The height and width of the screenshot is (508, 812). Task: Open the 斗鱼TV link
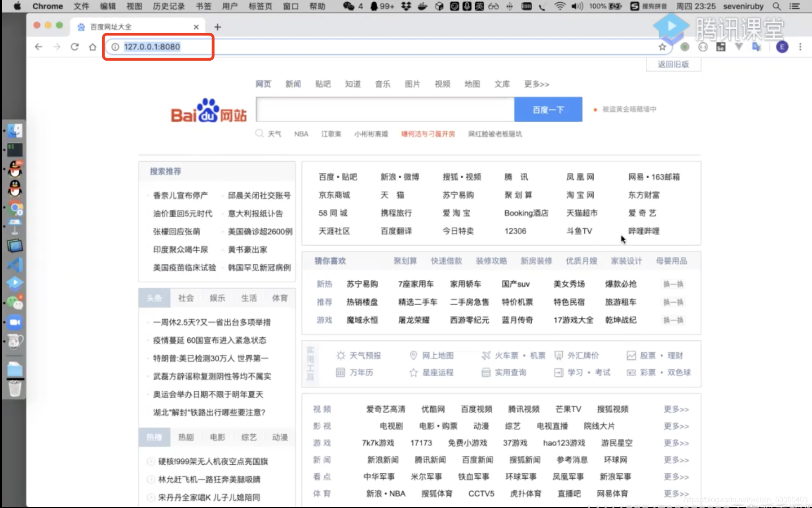[x=579, y=231]
